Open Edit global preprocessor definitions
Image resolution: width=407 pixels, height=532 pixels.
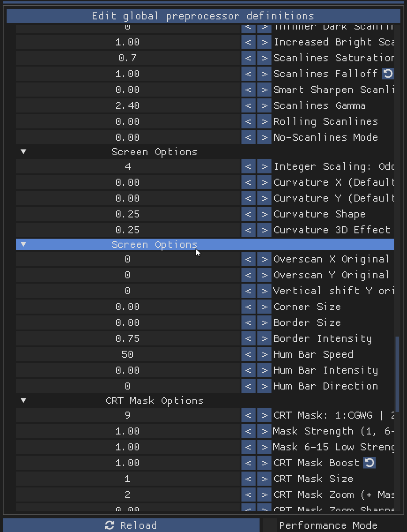tap(203, 16)
